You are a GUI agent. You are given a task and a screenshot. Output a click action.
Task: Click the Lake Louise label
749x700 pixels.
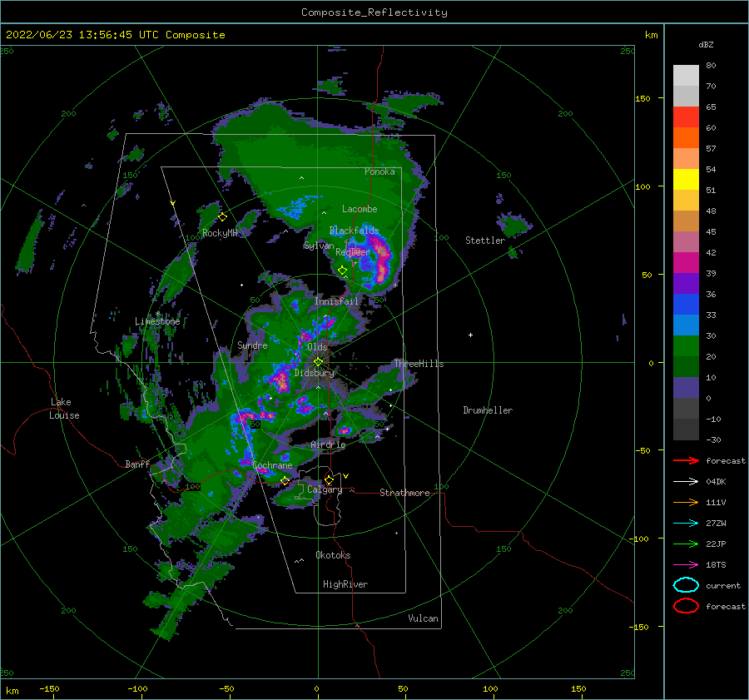64,409
